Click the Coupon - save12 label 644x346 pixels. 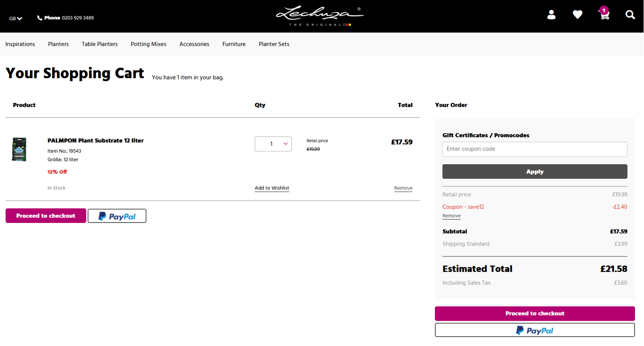point(463,207)
